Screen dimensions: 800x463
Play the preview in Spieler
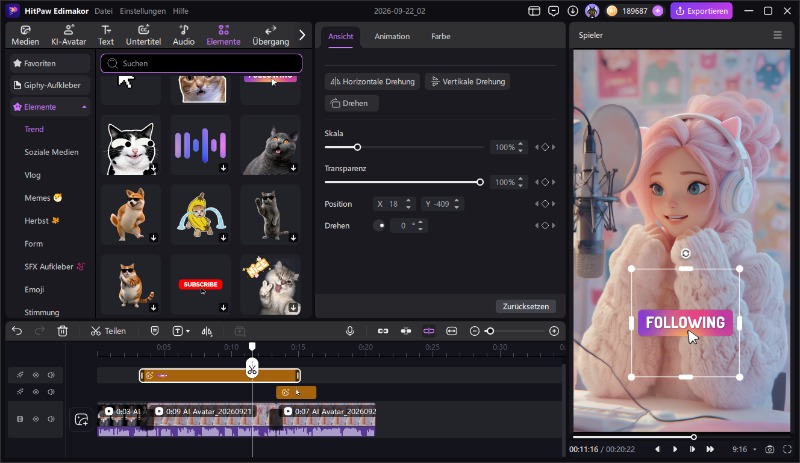(674, 449)
